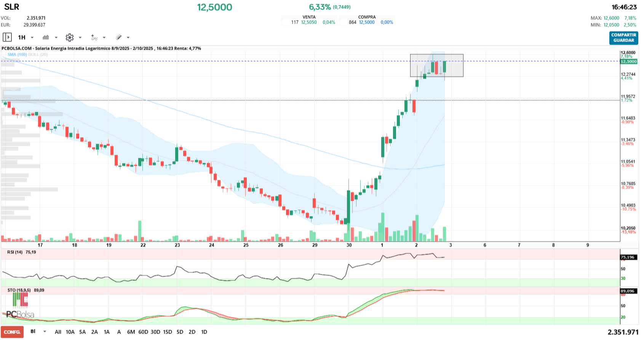Click the add indicator icon
This screenshot has height=340, width=644.
point(94,37)
